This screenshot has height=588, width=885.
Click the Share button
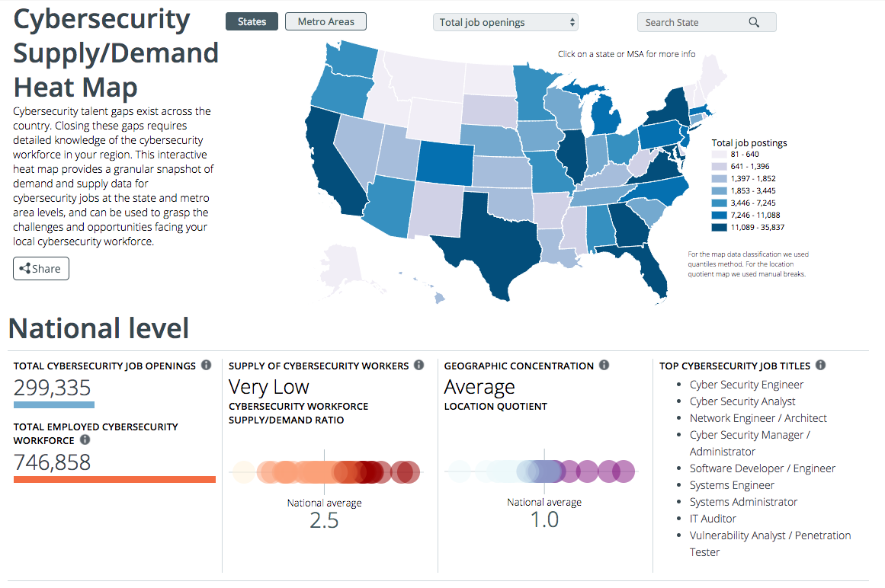click(x=41, y=268)
